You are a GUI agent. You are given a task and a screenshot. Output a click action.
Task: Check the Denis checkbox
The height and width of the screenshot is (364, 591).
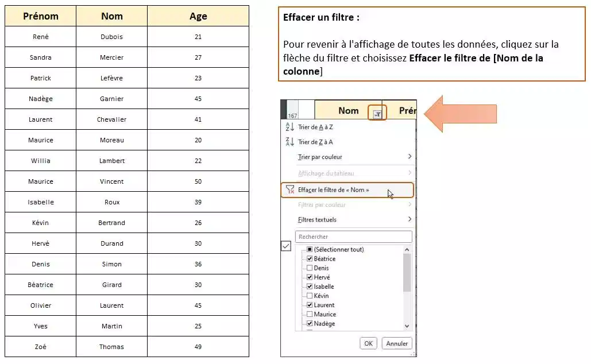pyautogui.click(x=310, y=268)
